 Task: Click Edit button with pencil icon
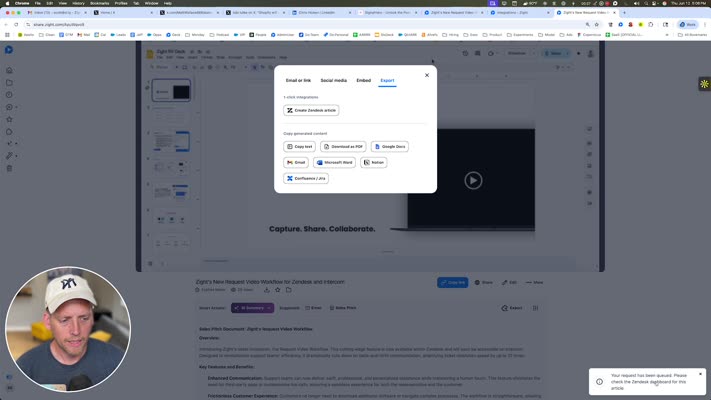click(510, 282)
